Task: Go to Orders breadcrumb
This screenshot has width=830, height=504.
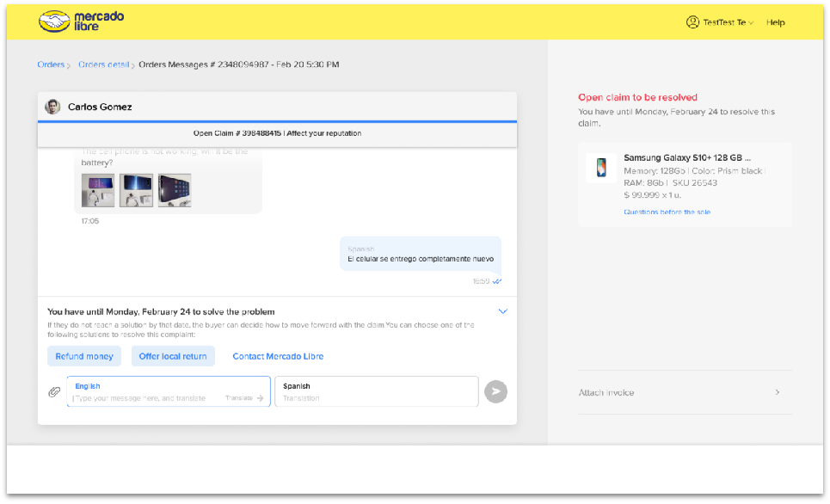Action: (51, 65)
